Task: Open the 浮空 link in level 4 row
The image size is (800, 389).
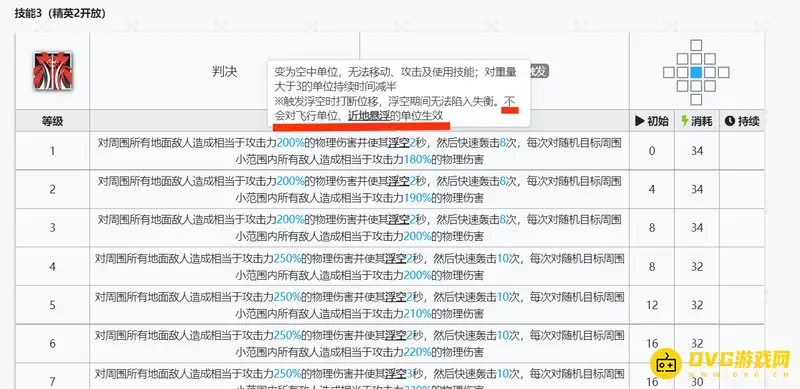Action: point(396,259)
